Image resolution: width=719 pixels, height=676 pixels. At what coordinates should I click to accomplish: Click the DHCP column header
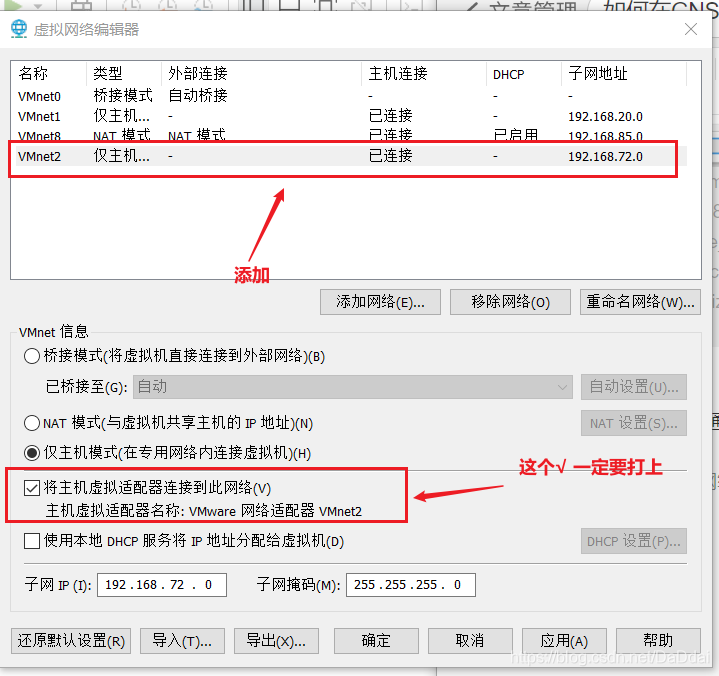click(x=524, y=73)
